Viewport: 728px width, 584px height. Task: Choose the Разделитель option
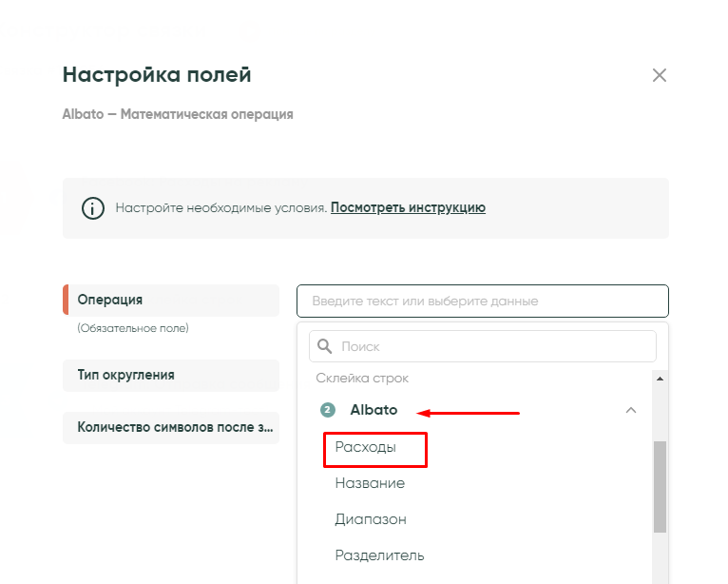pyautogui.click(x=379, y=555)
